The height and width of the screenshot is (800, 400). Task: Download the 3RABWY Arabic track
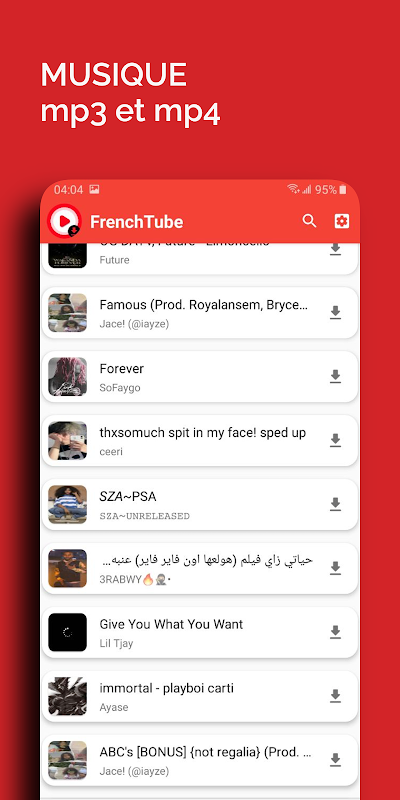335,568
